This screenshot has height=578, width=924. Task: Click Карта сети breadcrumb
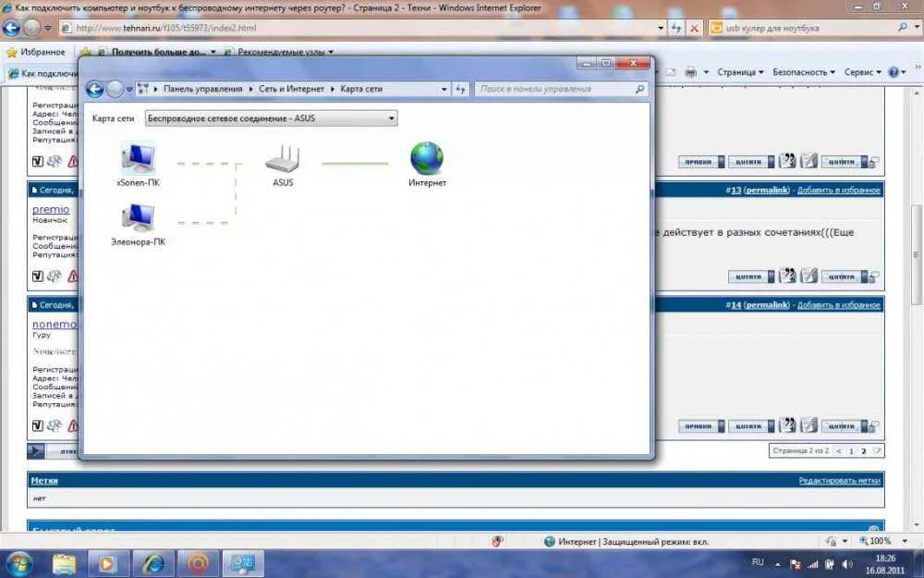[361, 89]
